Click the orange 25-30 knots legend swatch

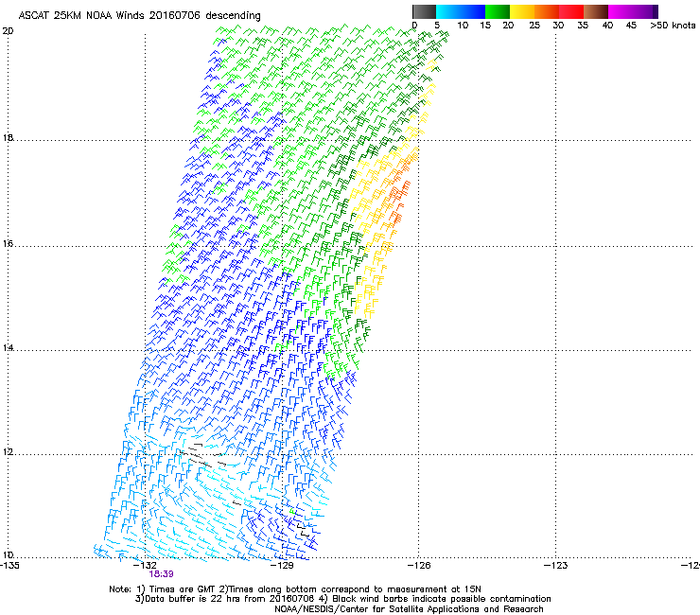547,11
